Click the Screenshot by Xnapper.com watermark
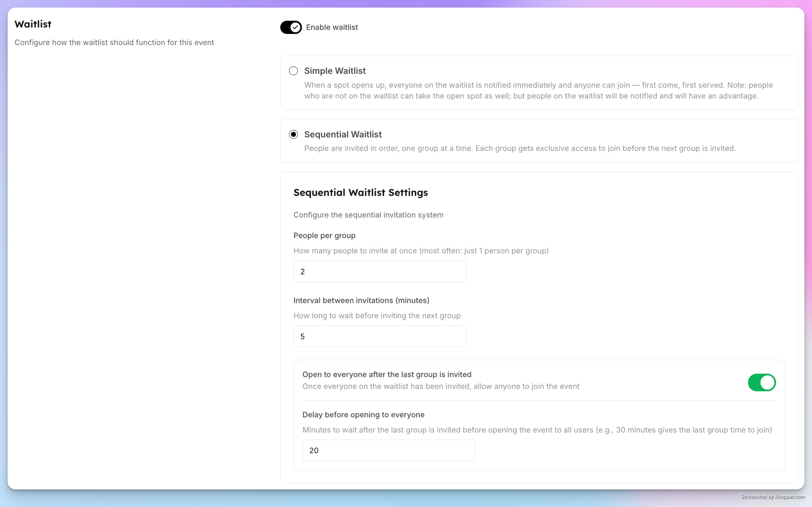Viewport: 812px width, 507px height. point(772,497)
